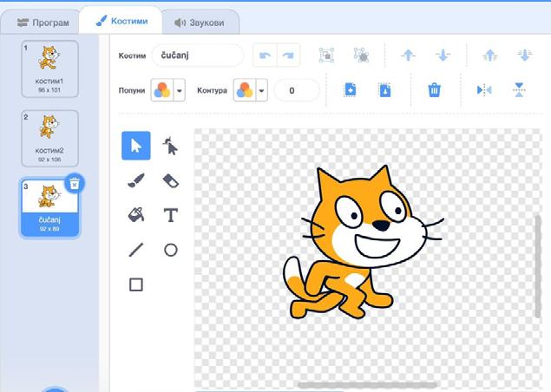Flip the costume horizontally
This screenshot has height=392, width=551.
pos(484,90)
